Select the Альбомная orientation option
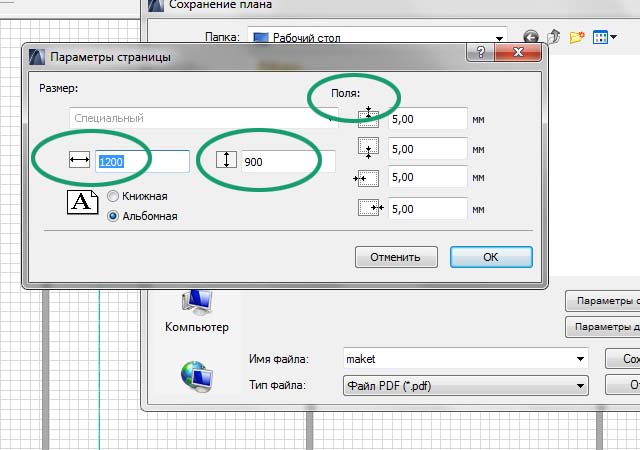Screen dimensions: 640x450 pyautogui.click(x=113, y=215)
